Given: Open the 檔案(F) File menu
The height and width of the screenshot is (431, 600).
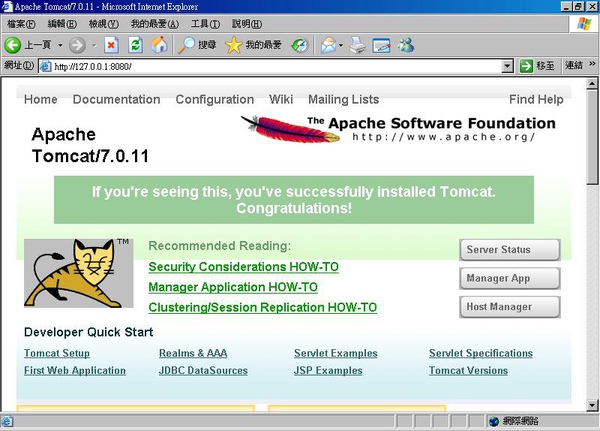Looking at the screenshot, I should pyautogui.click(x=21, y=24).
